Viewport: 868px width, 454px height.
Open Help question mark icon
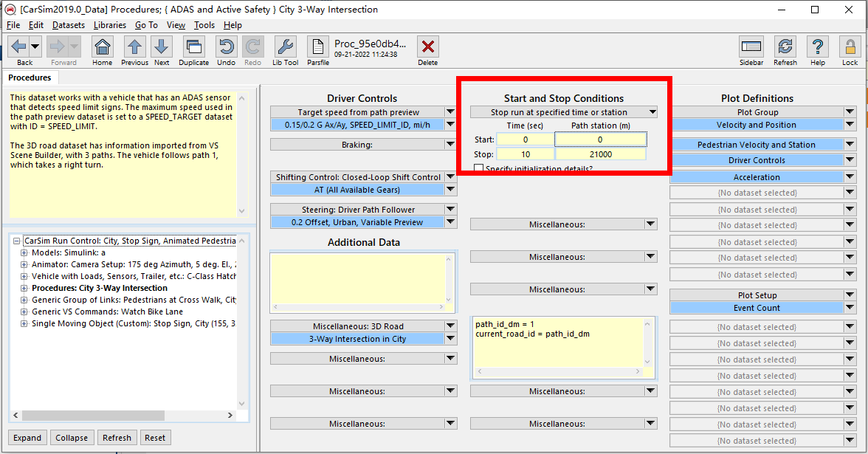click(818, 47)
